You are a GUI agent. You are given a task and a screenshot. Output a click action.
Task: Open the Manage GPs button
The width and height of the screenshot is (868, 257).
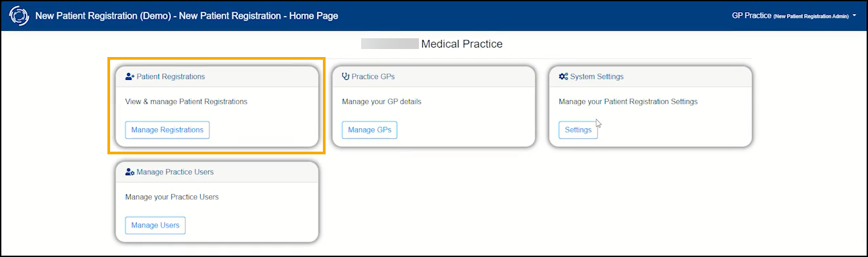[369, 130]
